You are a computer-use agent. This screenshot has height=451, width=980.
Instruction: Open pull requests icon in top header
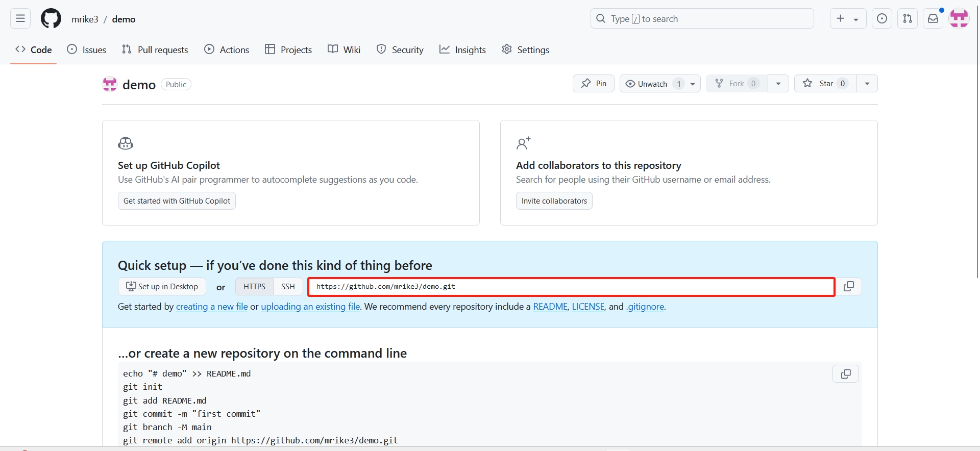(907, 19)
